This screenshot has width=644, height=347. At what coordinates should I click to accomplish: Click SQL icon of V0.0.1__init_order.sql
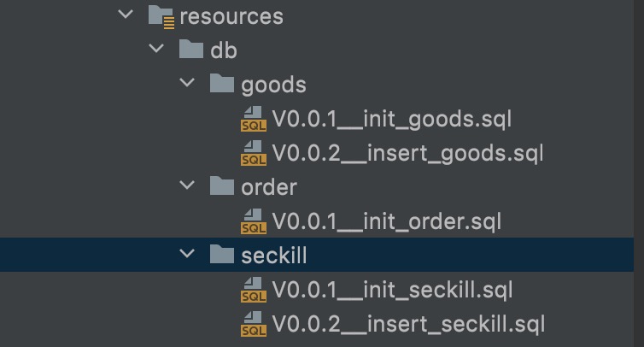click(x=254, y=221)
